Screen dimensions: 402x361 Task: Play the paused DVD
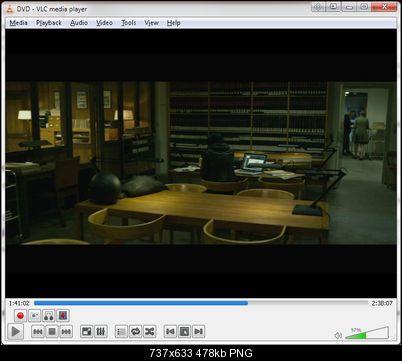(15, 332)
